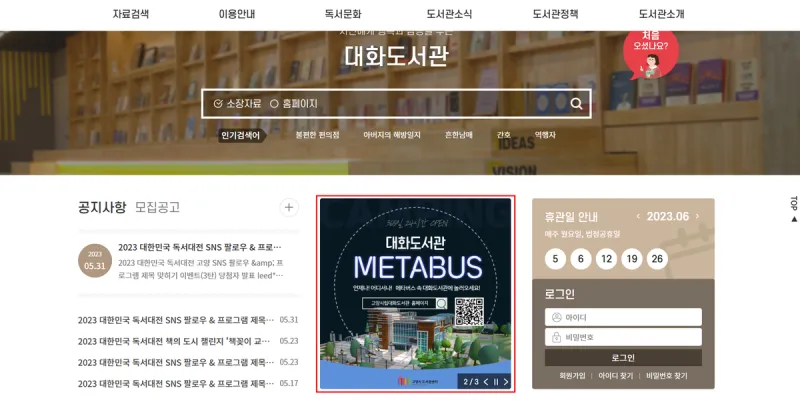Open the '처음 오셨나요?' red bubble icon
The width and height of the screenshot is (800, 406).
(x=651, y=54)
